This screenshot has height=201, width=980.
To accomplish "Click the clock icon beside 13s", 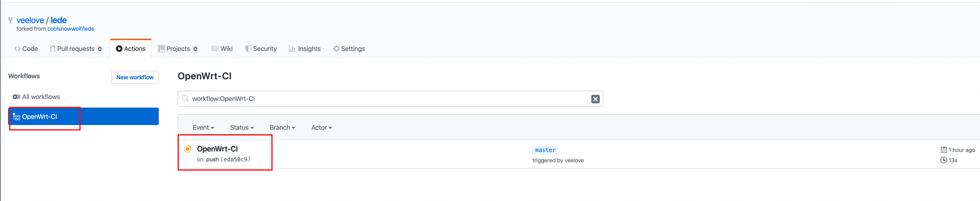I will tap(944, 160).
